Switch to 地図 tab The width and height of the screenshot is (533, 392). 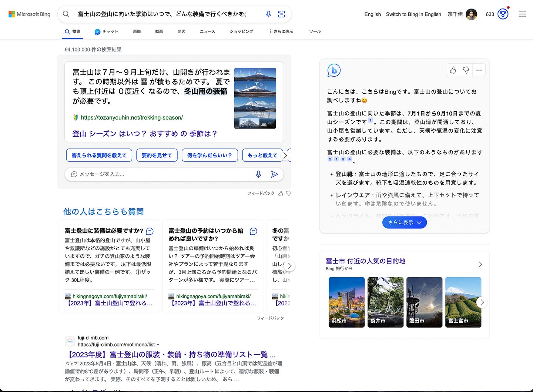[181, 31]
